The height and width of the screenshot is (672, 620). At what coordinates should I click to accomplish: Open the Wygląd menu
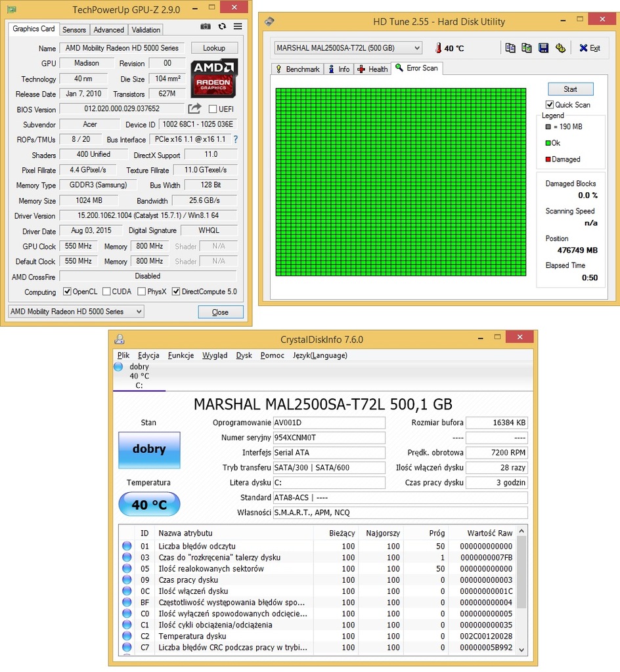[215, 355]
